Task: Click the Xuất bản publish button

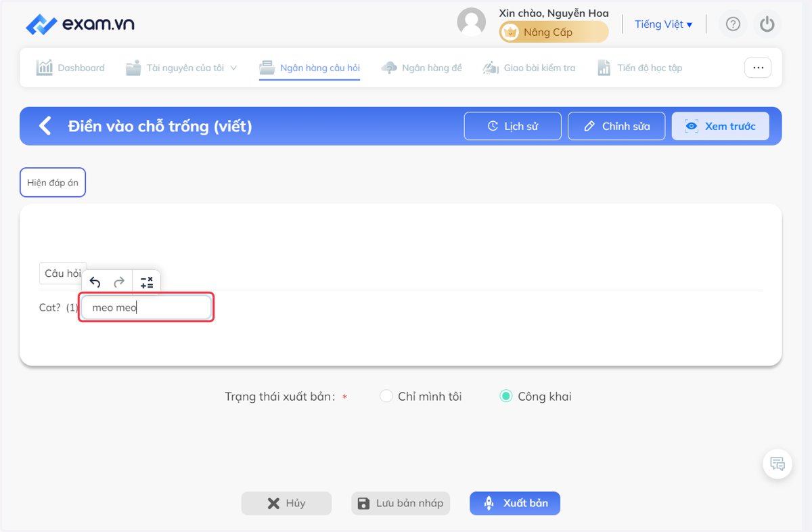Action: (515, 503)
